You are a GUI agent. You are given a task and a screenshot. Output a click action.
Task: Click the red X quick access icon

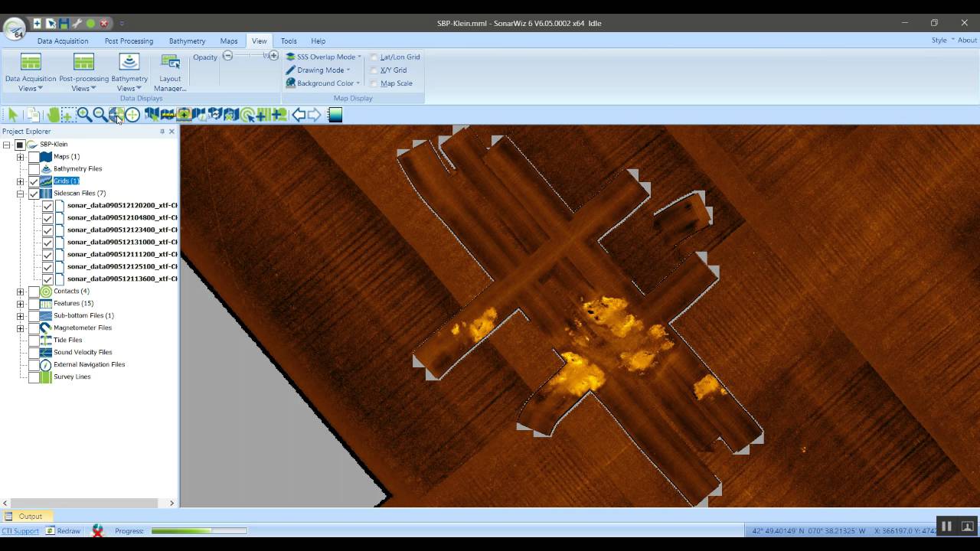(104, 23)
